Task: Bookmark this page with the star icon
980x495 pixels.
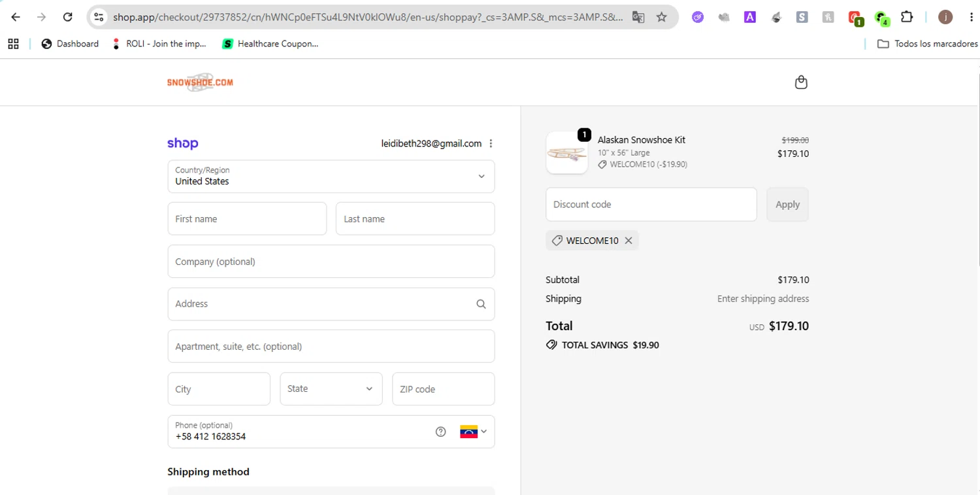Action: point(662,17)
